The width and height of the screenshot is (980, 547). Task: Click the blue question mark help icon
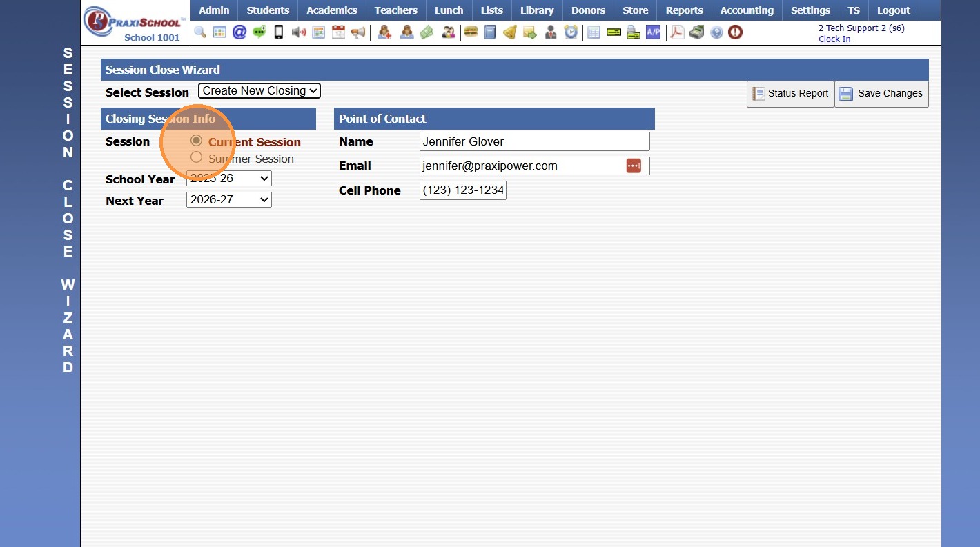point(716,32)
